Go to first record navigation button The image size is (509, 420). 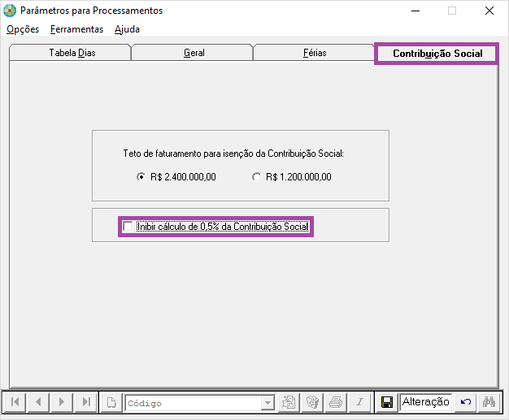pos(15,402)
